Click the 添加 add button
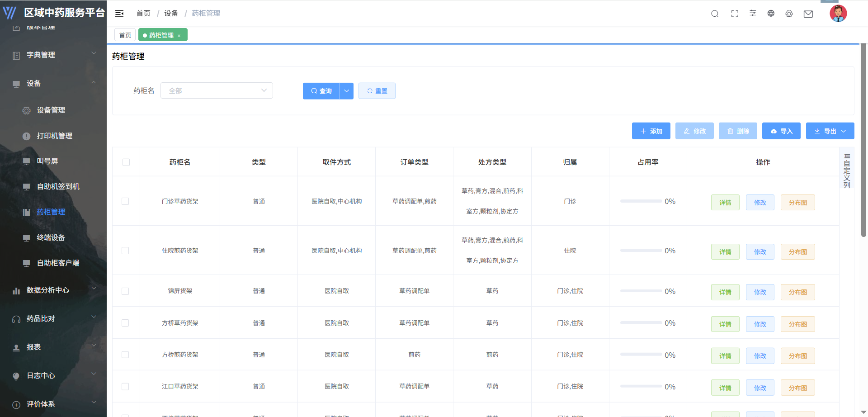868x417 pixels. pos(651,131)
